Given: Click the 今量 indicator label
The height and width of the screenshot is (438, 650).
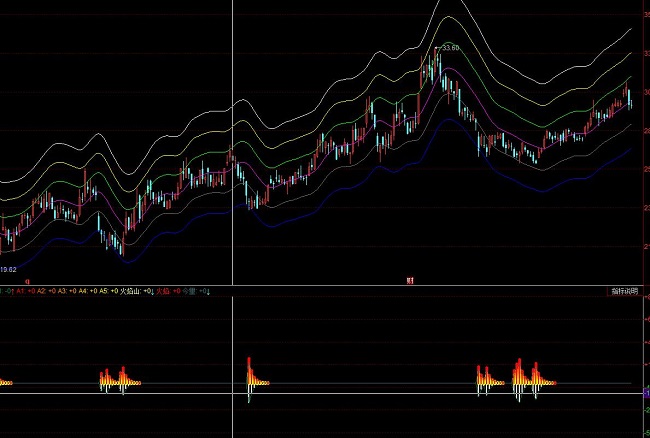Looking at the screenshot, I should point(189,291).
